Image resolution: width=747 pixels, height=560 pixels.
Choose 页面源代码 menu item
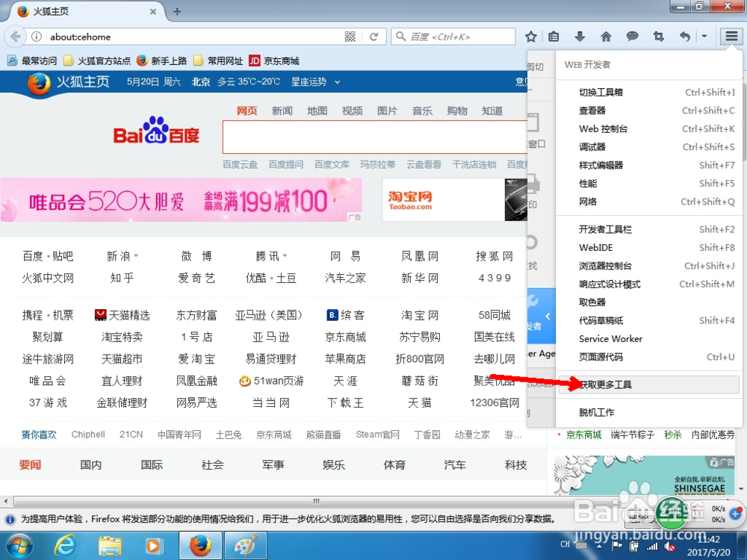pos(649,357)
